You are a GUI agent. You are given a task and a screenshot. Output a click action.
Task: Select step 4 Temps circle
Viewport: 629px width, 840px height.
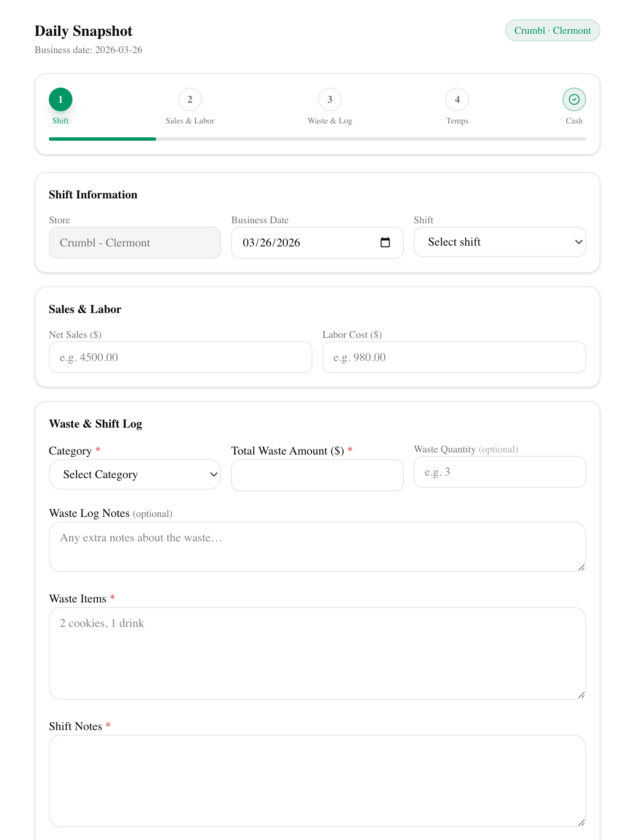tap(457, 99)
